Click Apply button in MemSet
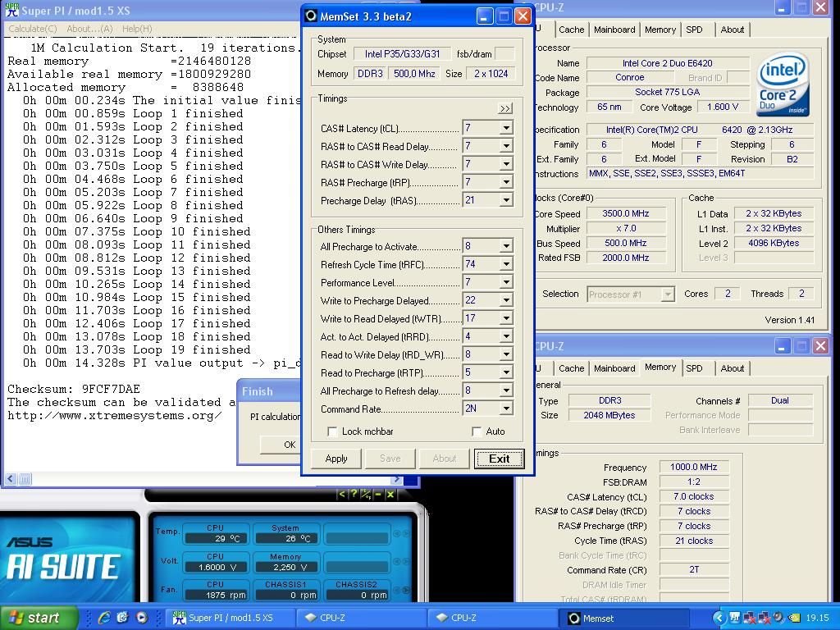 336,459
